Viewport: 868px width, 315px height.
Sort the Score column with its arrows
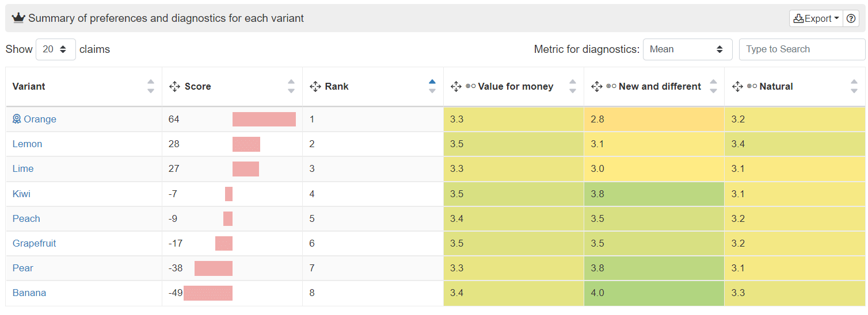point(291,86)
